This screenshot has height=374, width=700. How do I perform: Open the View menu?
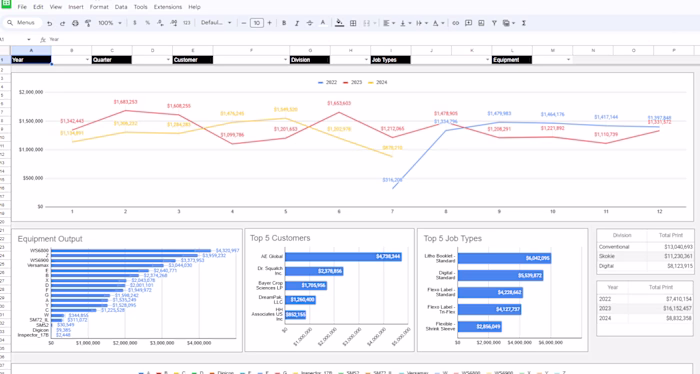coord(56,7)
